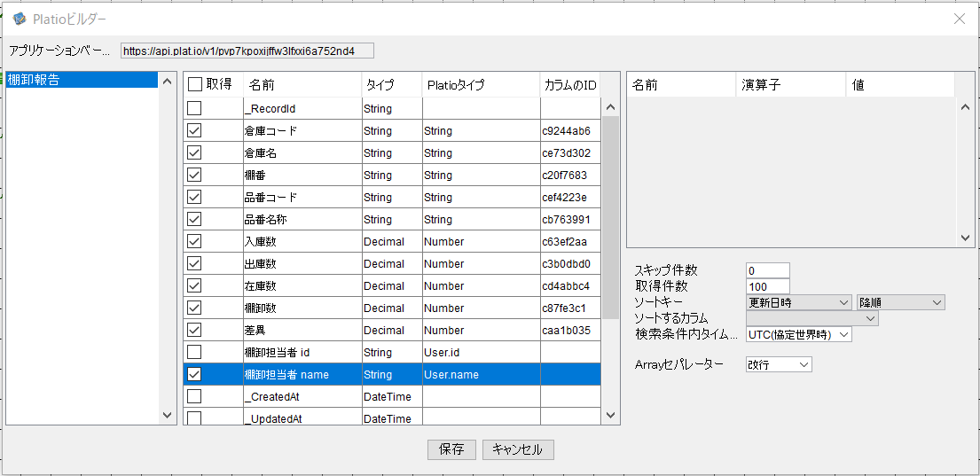Click the 保存 button
Image resolution: width=980 pixels, height=476 pixels.
pyautogui.click(x=451, y=449)
